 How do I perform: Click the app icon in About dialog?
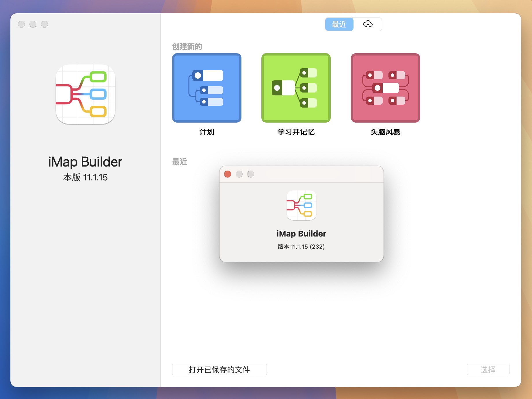coord(301,206)
